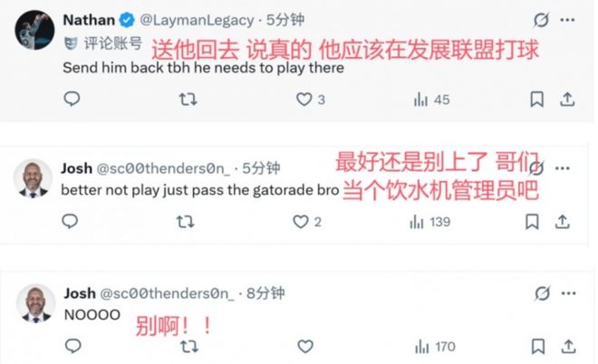Screen dimensions: 598x364
Task: Like Nathan's tweet with 3 likes
Action: click(x=311, y=100)
